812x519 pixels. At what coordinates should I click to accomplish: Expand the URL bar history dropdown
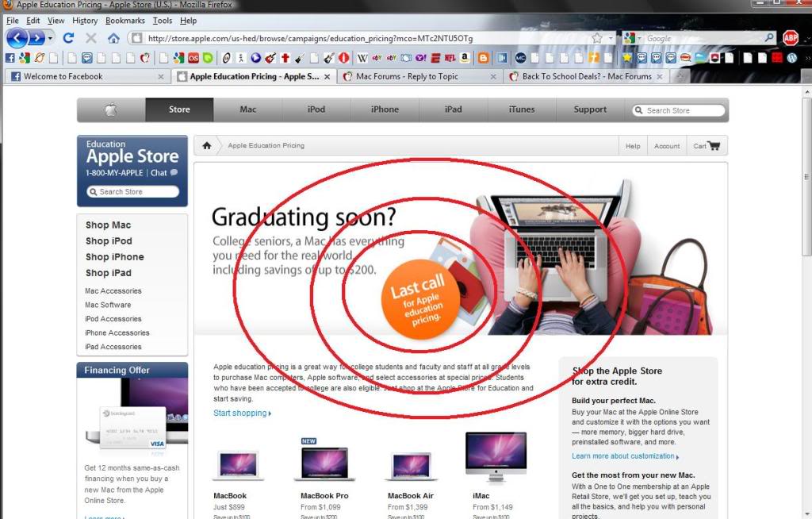click(x=611, y=38)
